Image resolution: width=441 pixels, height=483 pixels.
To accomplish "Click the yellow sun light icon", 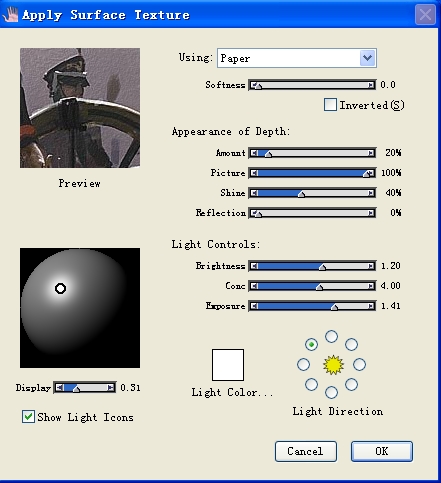I will coord(333,365).
